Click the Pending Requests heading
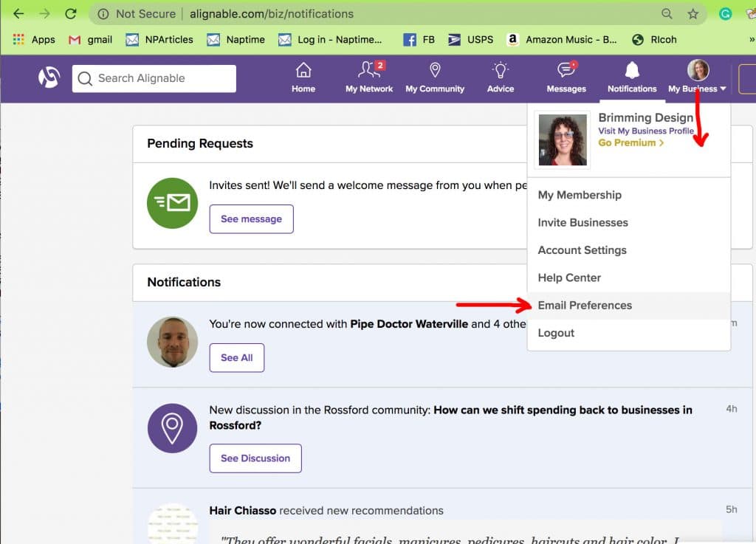This screenshot has height=544, width=756. pyautogui.click(x=200, y=144)
